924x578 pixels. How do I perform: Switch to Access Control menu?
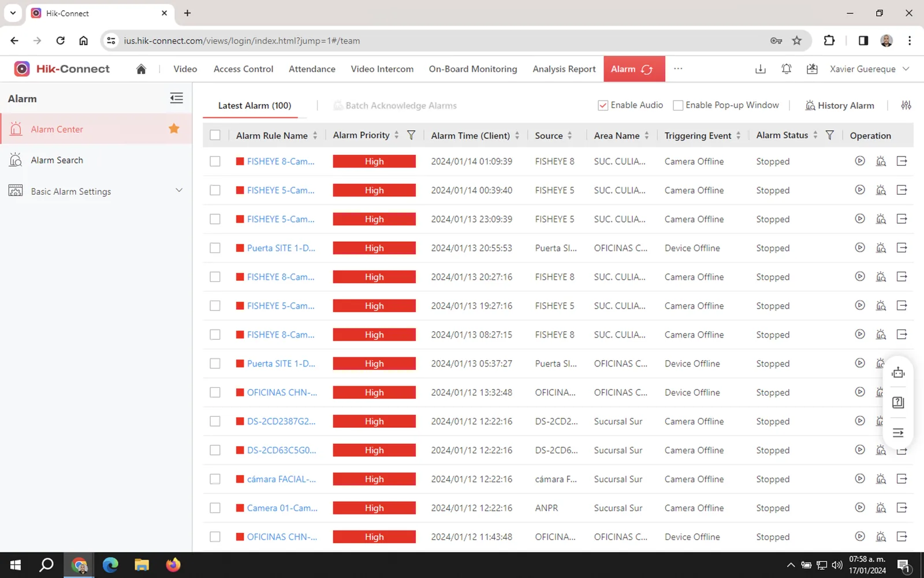click(x=243, y=69)
